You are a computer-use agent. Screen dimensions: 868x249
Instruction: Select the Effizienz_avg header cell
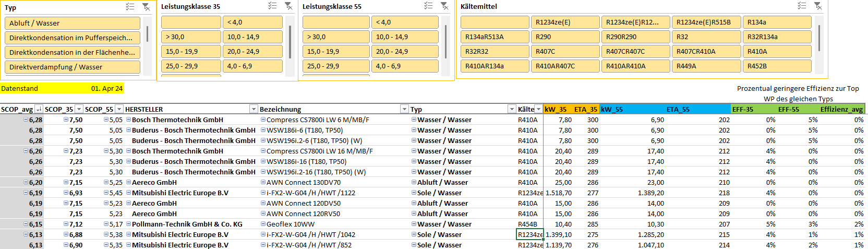click(x=841, y=109)
